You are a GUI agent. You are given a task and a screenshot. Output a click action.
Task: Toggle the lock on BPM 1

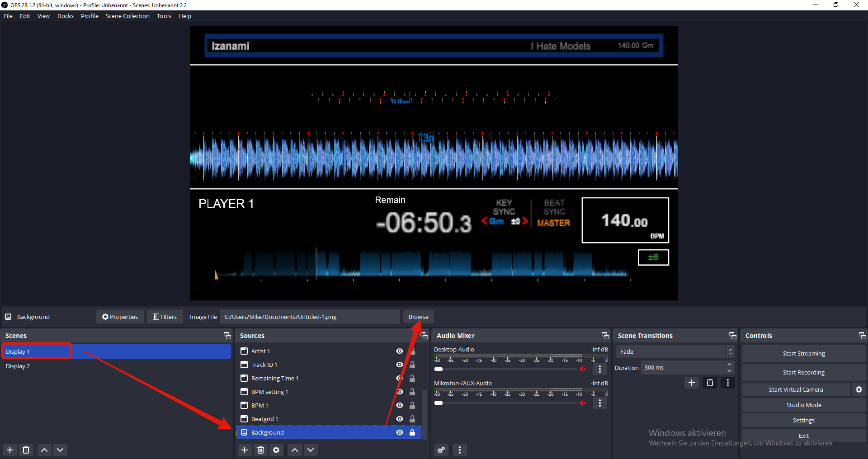[x=412, y=405]
